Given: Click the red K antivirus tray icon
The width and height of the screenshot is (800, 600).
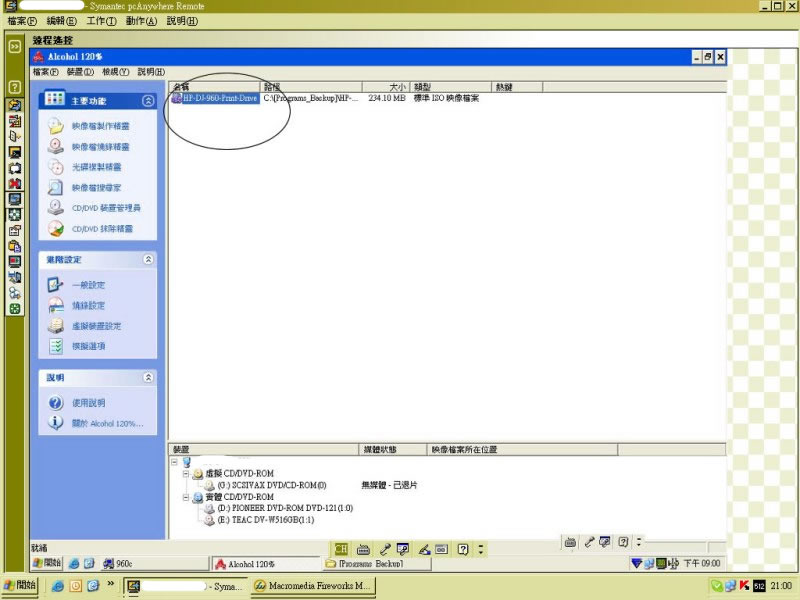Looking at the screenshot, I should point(744,586).
